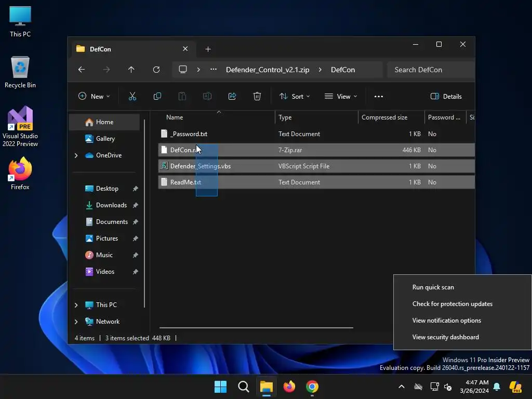Image resolution: width=532 pixels, height=399 pixels.
Task: Open the address bar ellipsis breadcrumb
Action: [x=213, y=69]
